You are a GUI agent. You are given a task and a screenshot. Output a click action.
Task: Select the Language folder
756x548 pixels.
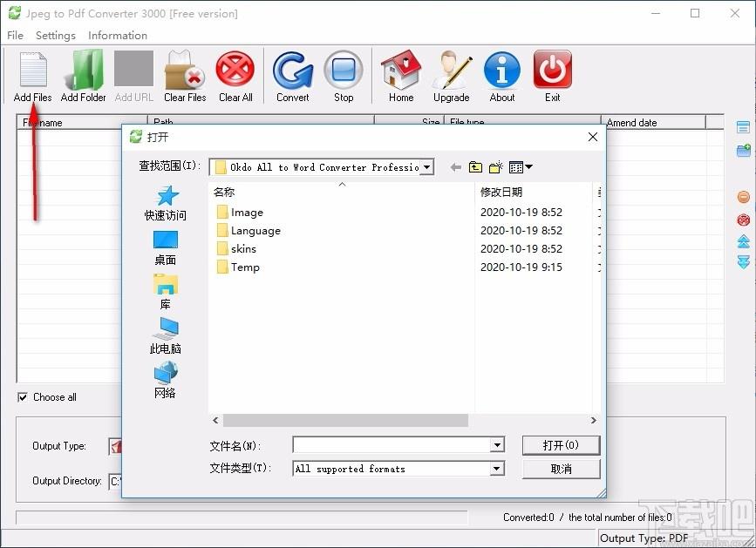249,231
